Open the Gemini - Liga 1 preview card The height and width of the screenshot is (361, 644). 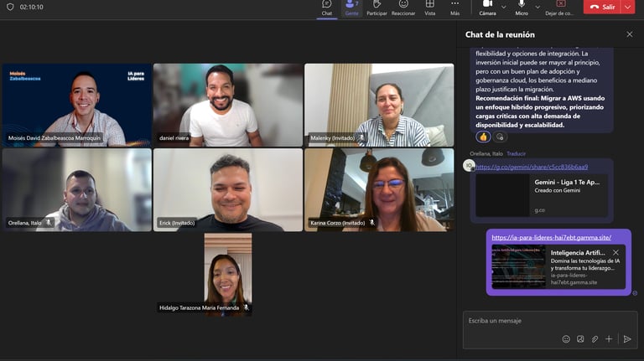(x=542, y=195)
